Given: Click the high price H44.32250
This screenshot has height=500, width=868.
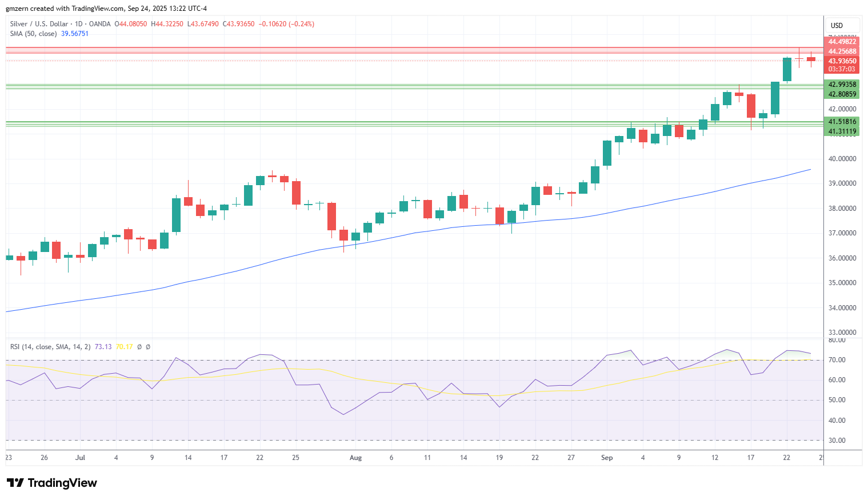Looking at the screenshot, I should [167, 24].
